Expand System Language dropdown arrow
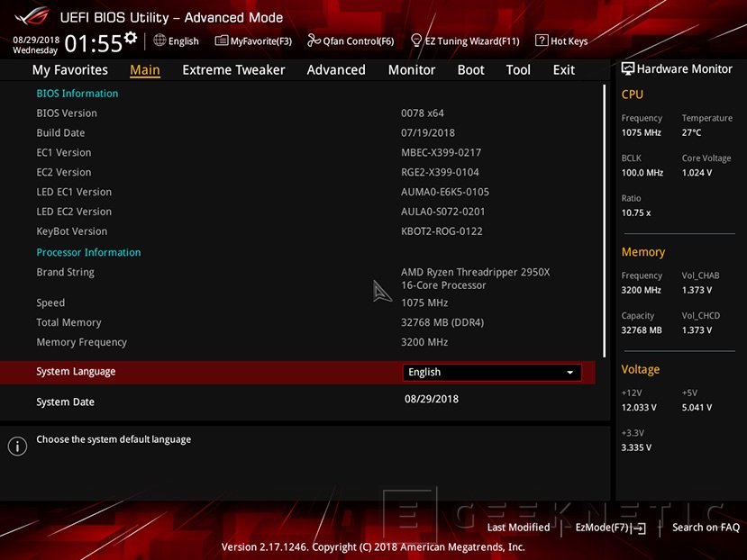The image size is (747, 560). 569,373
